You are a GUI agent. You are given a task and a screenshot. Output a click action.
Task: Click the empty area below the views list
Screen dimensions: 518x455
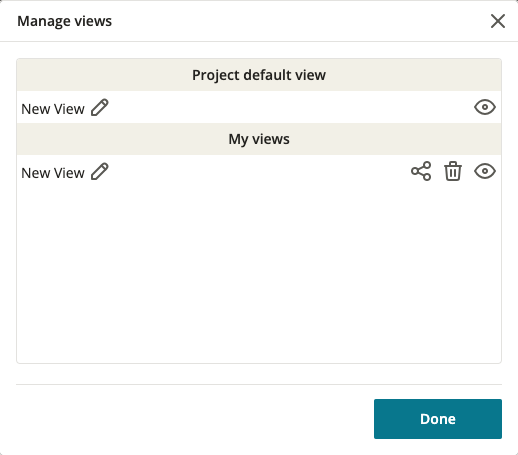(x=259, y=273)
